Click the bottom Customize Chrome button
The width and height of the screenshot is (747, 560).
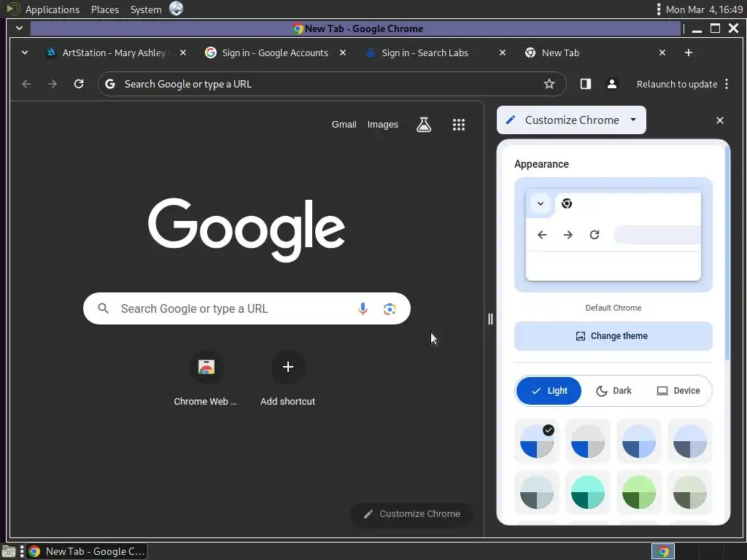[411, 514]
